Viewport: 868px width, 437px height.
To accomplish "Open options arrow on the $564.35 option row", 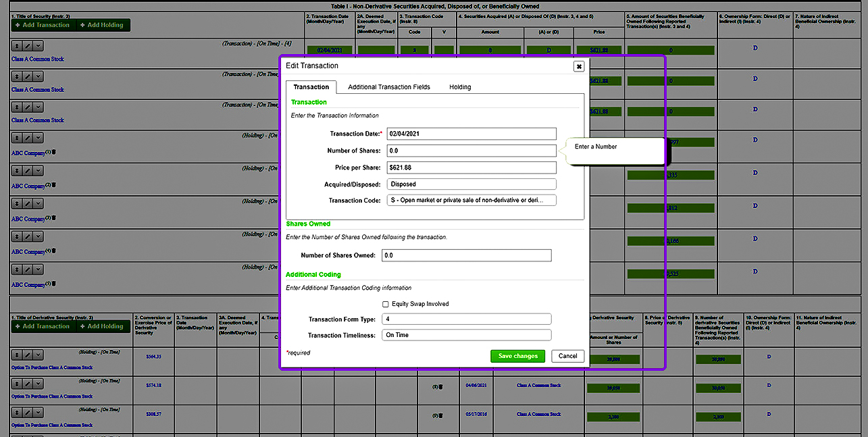I will [x=38, y=355].
